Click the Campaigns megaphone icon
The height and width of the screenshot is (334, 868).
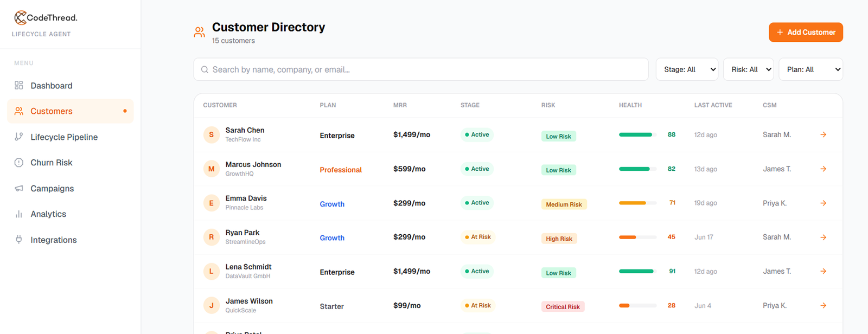pyautogui.click(x=19, y=188)
